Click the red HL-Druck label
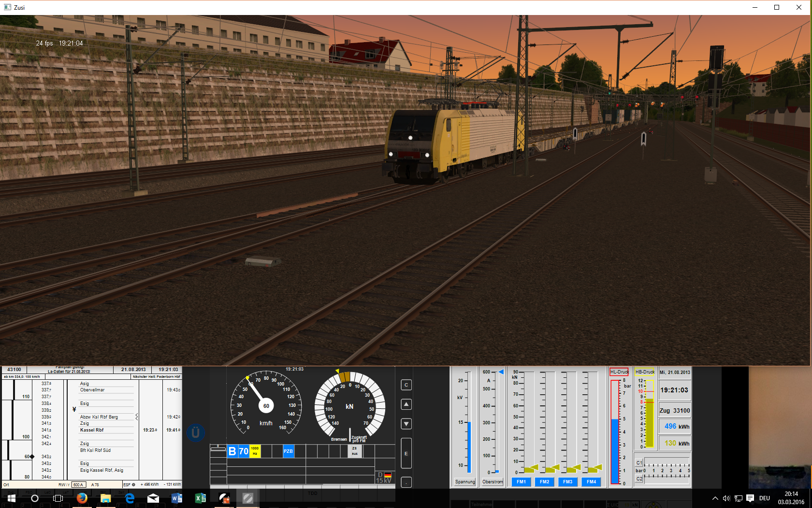The image size is (812, 508). (x=619, y=372)
